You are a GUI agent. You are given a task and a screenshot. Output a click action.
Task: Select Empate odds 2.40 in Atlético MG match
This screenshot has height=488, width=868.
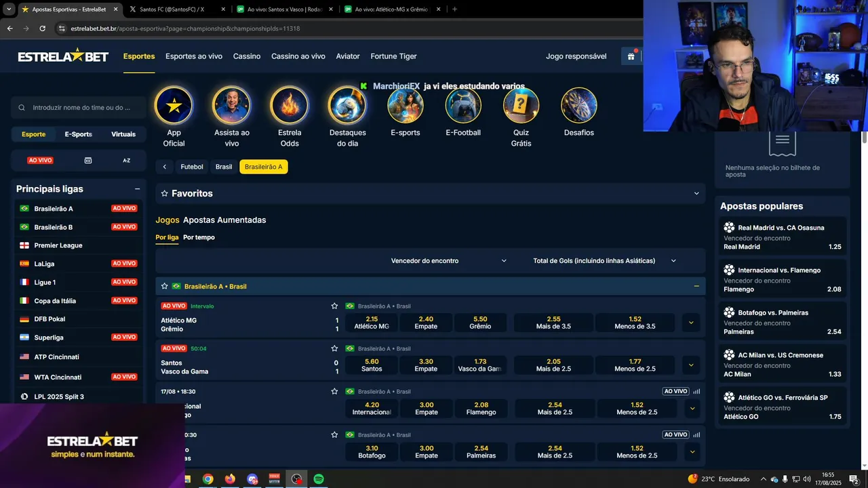(x=426, y=323)
